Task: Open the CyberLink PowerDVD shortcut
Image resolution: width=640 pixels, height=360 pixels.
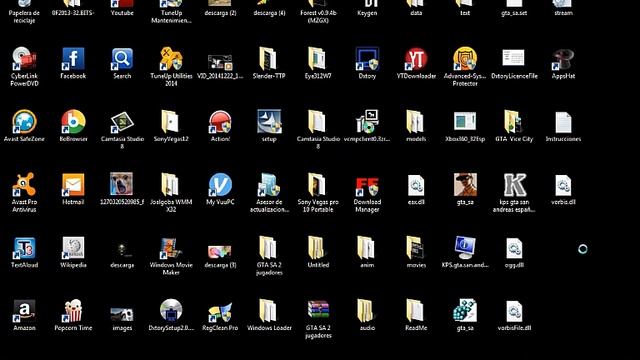Action: (x=24, y=59)
